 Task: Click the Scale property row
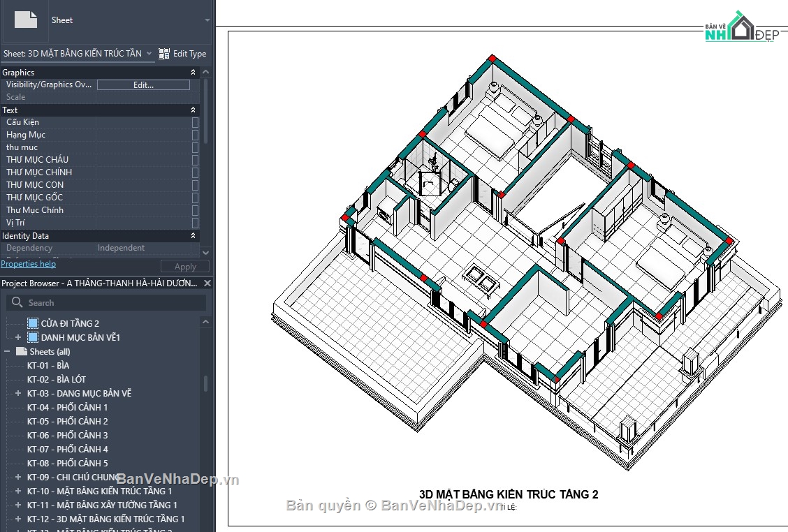(100, 97)
